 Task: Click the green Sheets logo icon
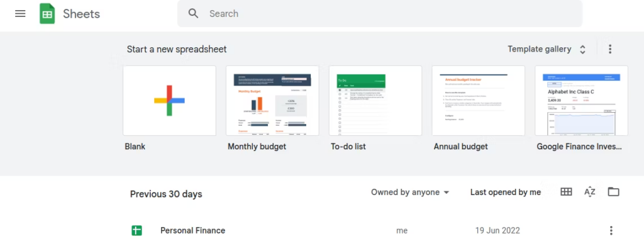tap(47, 14)
